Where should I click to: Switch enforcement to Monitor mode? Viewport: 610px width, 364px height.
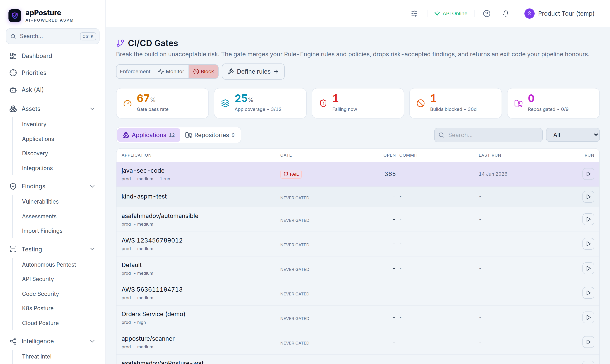tap(171, 71)
